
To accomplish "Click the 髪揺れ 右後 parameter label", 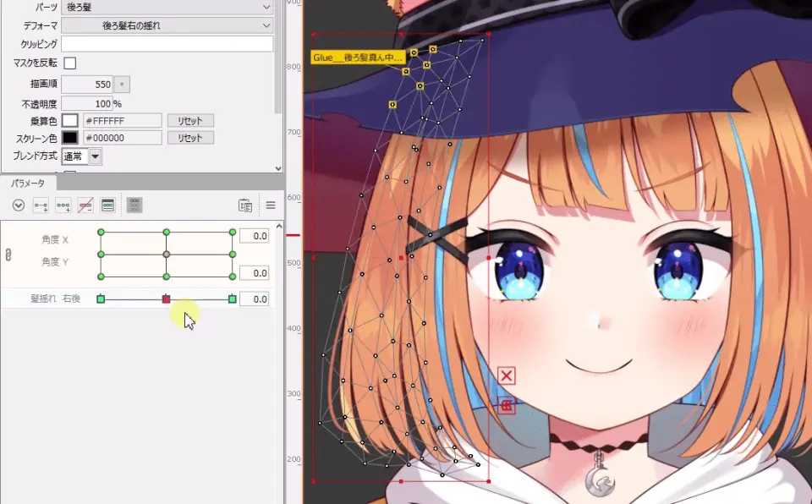I will [56, 299].
